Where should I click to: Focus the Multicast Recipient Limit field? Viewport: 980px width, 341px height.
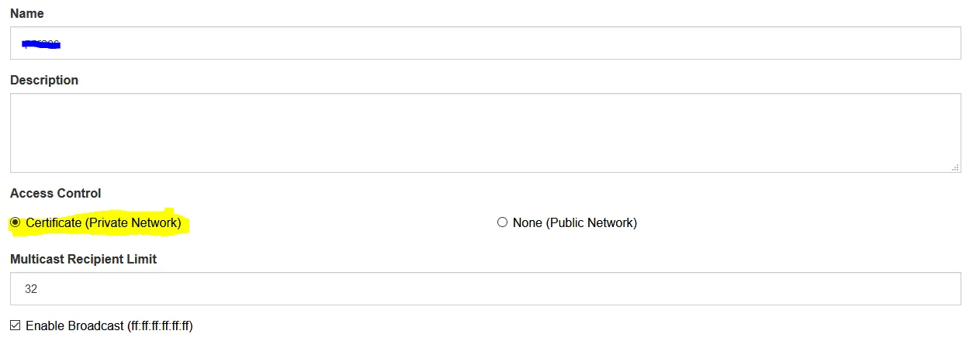(x=485, y=289)
